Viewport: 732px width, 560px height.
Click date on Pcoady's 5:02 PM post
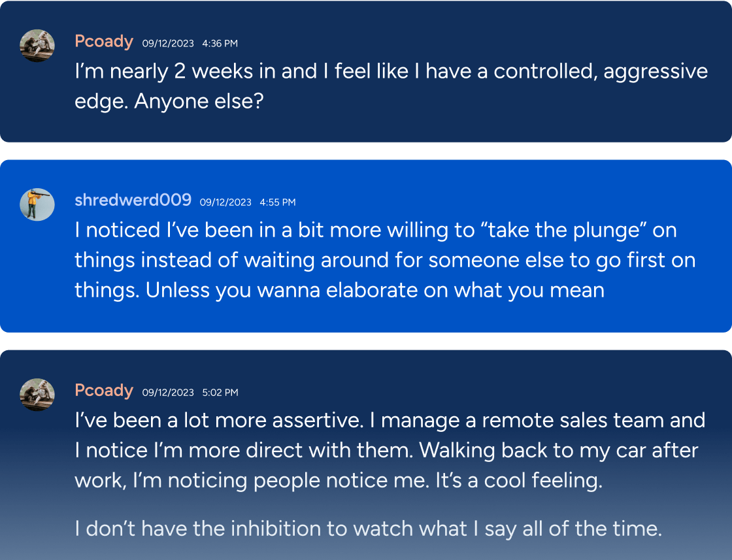coord(168,393)
